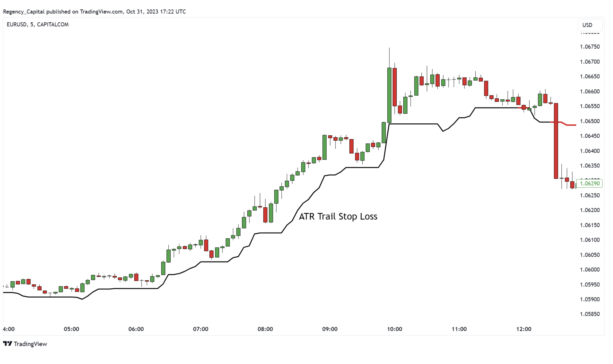Click the Regency_Capital published header text
Image resolution: width=613 pixels, height=364 pixels.
[x=94, y=12]
